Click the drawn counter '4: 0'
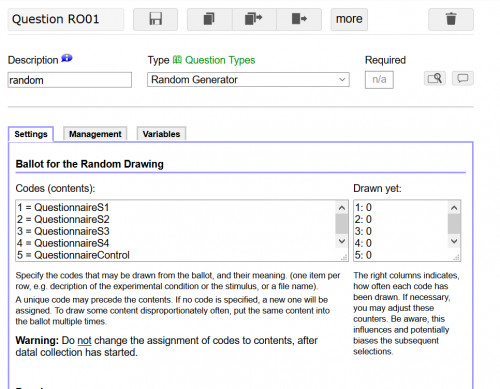The width and height of the screenshot is (500, 389). tap(363, 243)
